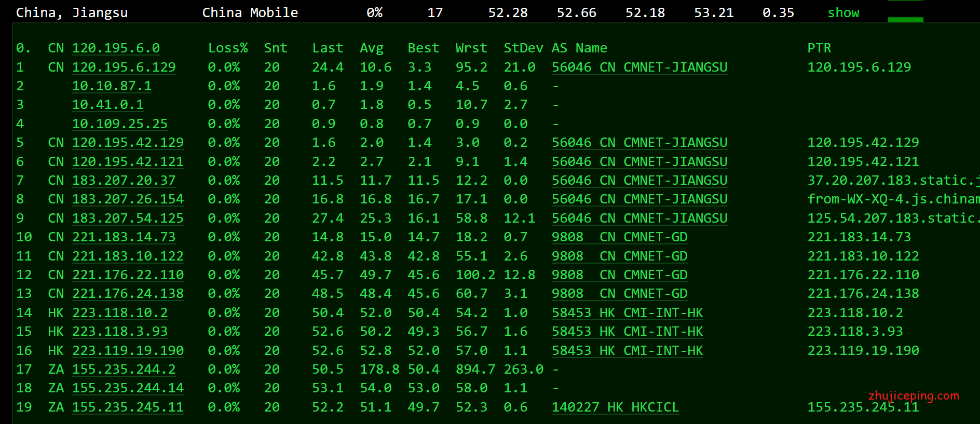Screen dimensions: 980x424
Task: Select 'China Mobile' text in header row
Action: (x=250, y=13)
